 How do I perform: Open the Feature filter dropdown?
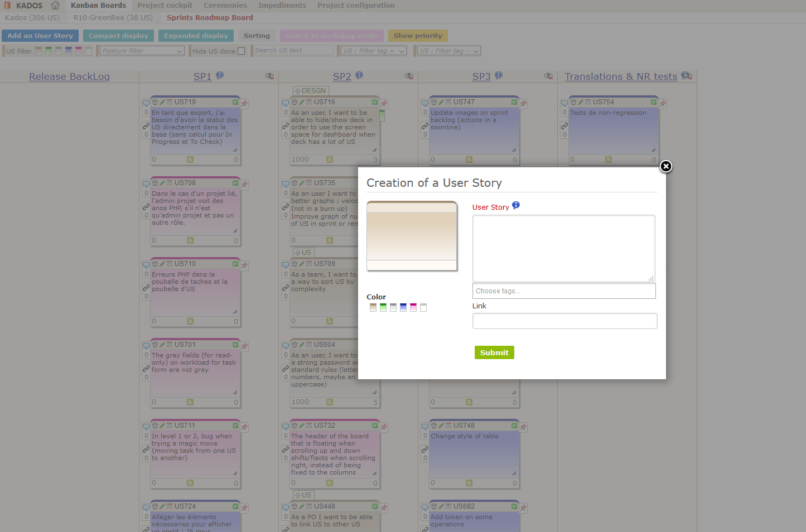click(142, 51)
